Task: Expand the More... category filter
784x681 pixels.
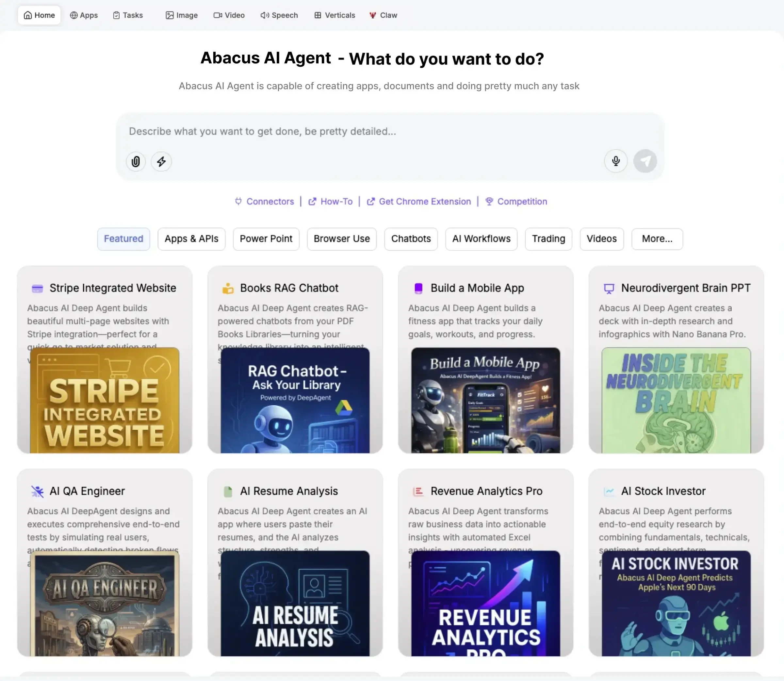Action: (657, 239)
